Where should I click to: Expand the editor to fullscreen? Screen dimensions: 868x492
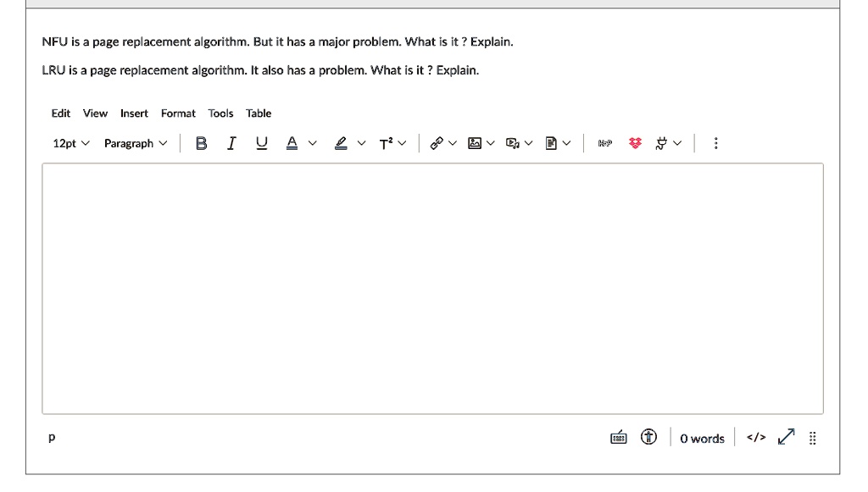point(787,438)
